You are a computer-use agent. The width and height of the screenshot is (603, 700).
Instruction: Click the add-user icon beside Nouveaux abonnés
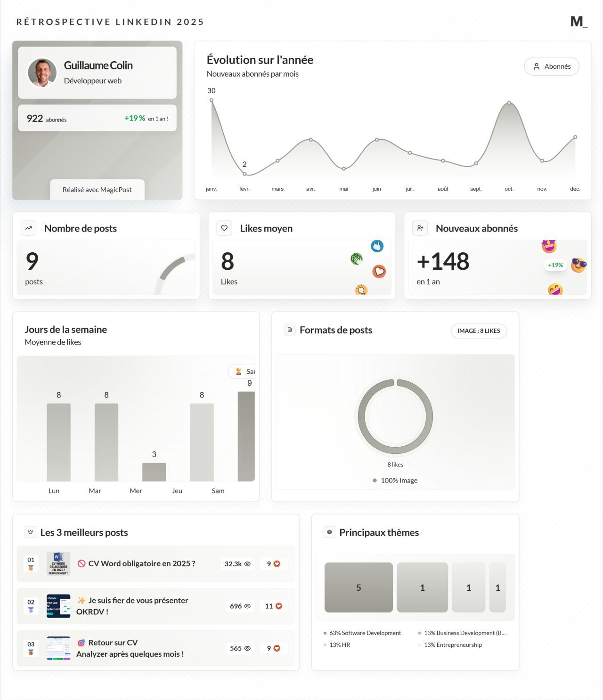pyautogui.click(x=420, y=228)
